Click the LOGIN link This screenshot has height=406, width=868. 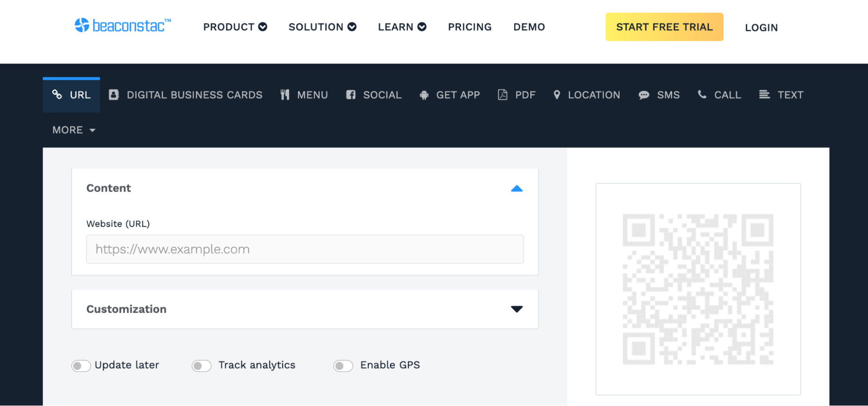(x=761, y=27)
